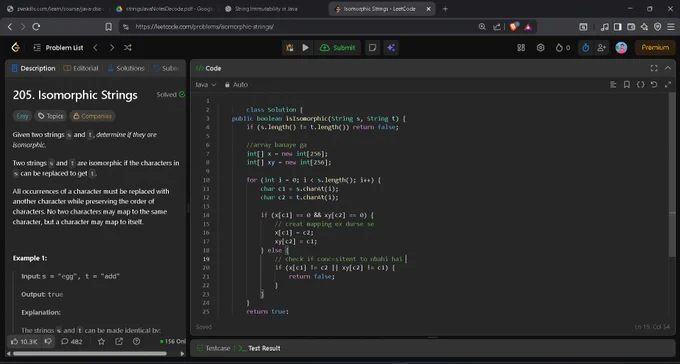Open the Java language dropdown
The image size is (680, 364).
(205, 85)
